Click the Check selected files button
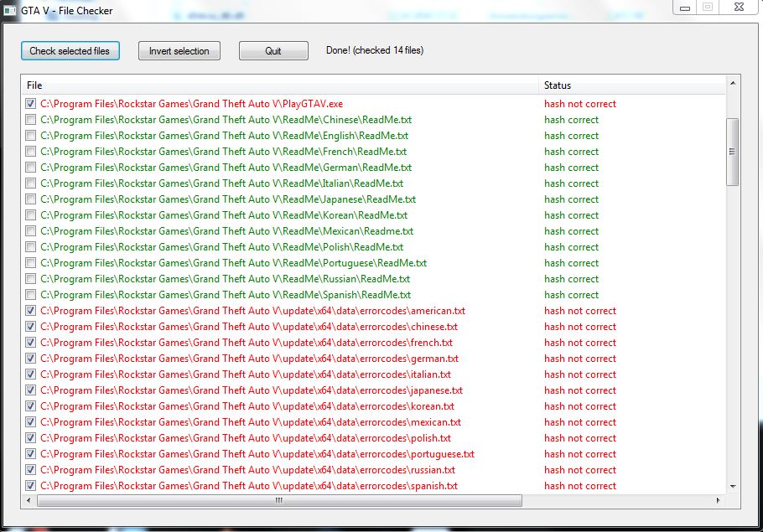This screenshot has height=532, width=763. (x=70, y=50)
